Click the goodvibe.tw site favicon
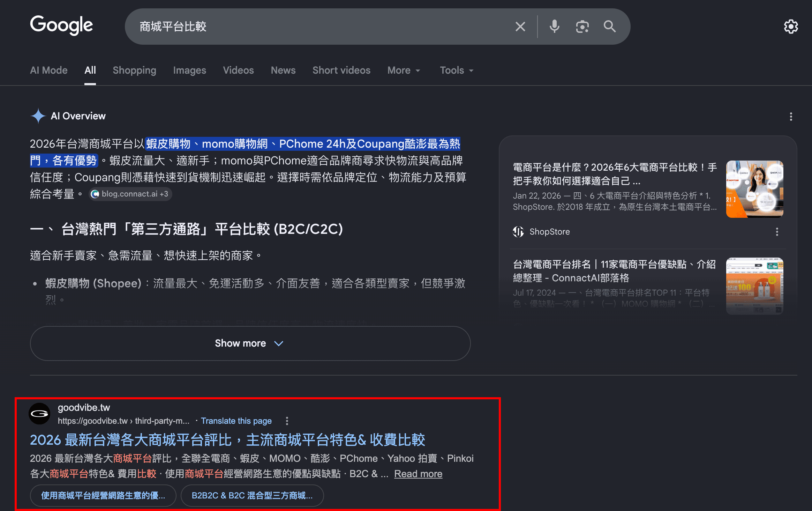Viewport: 812px width, 511px height. pyautogui.click(x=39, y=414)
